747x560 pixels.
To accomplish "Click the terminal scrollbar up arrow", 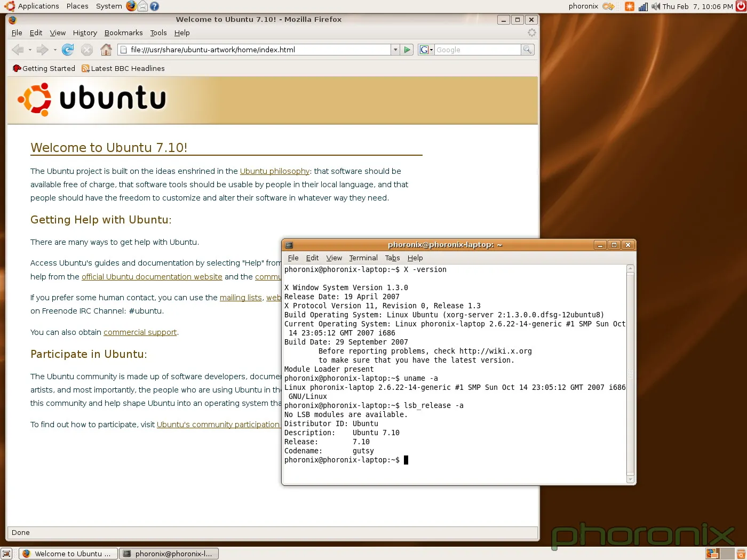I will pyautogui.click(x=630, y=269).
